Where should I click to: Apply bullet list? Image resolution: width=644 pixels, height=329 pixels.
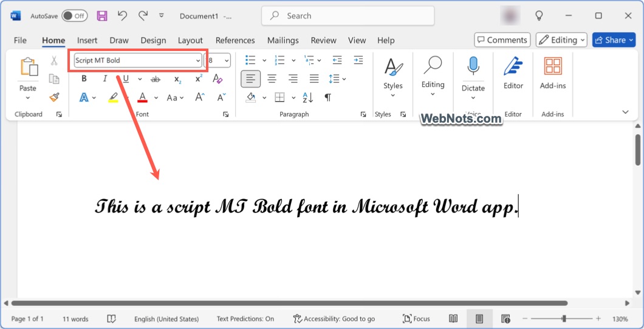pos(250,60)
